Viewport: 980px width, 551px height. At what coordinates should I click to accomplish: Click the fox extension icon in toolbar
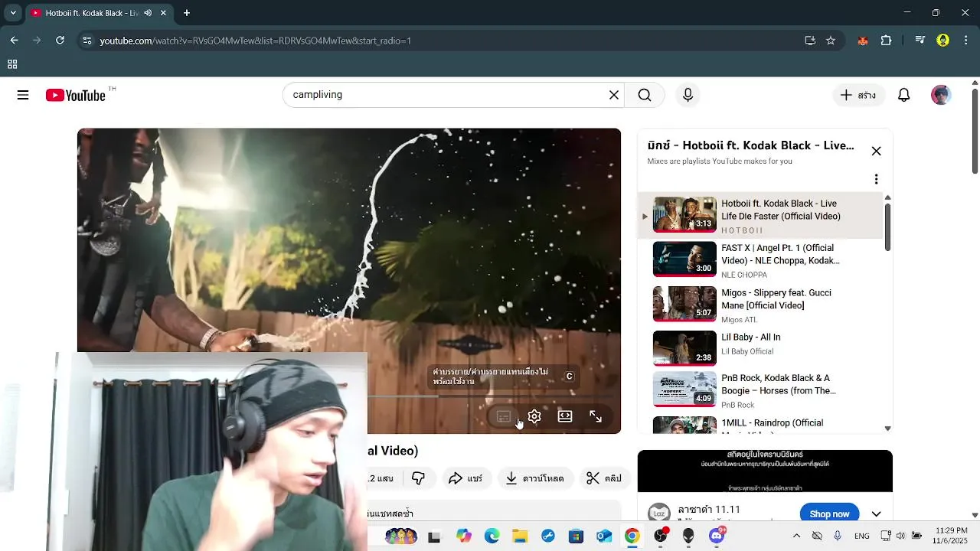[x=863, y=41]
